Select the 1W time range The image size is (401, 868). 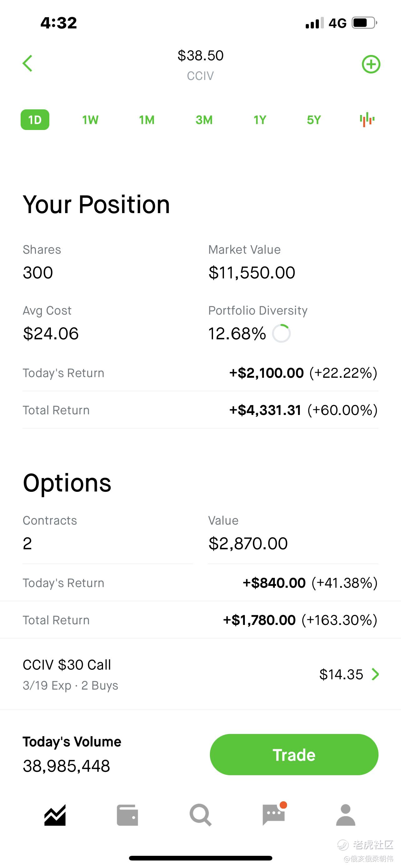[90, 120]
